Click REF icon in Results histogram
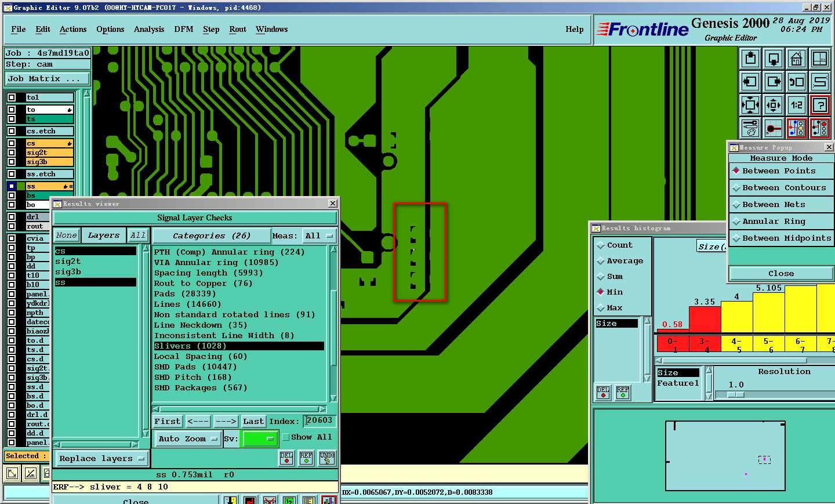The height and width of the screenshot is (504, 835). pos(623,393)
